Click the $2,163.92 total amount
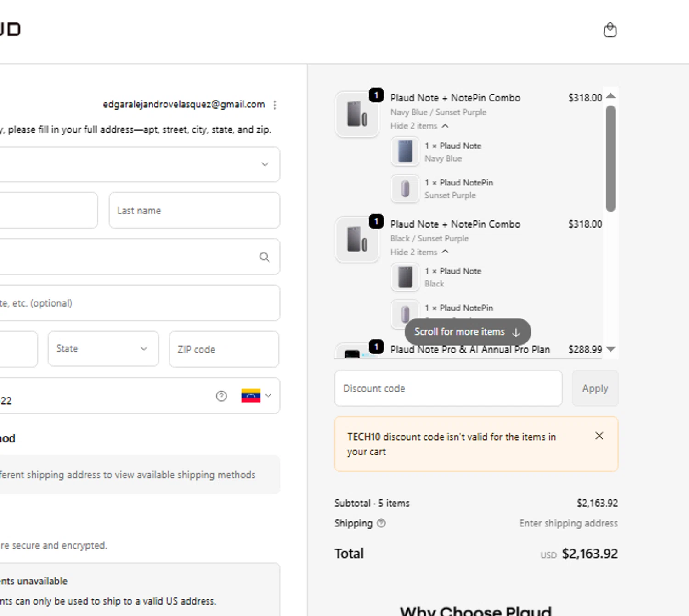Image resolution: width=689 pixels, height=616 pixels. click(x=590, y=554)
